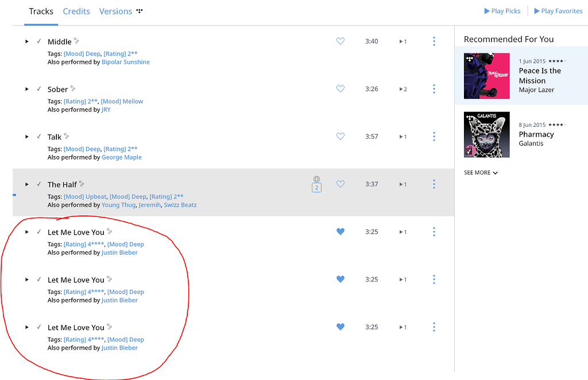Open the dots menu next to Versions
This screenshot has height=380, width=588.
139,10
